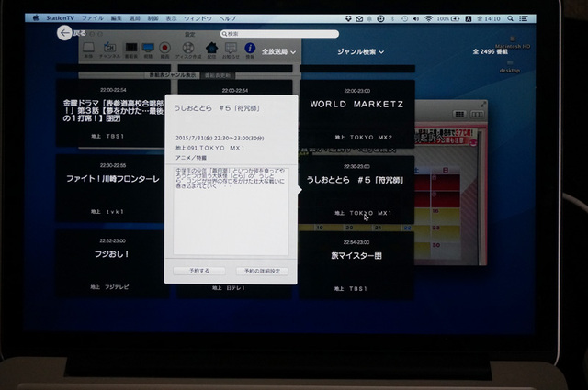Select ファイト！川崎フロンターレ program card
588x390 pixels.
tap(113, 188)
